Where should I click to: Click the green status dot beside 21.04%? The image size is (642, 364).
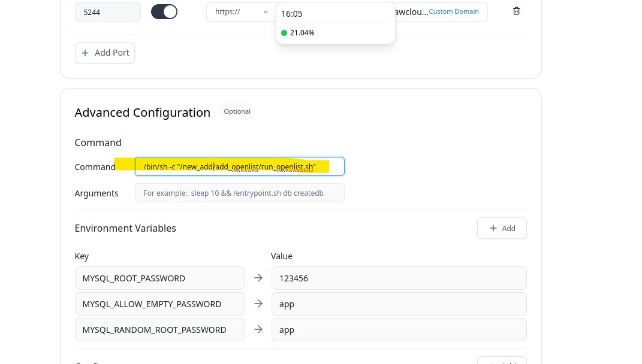click(284, 33)
